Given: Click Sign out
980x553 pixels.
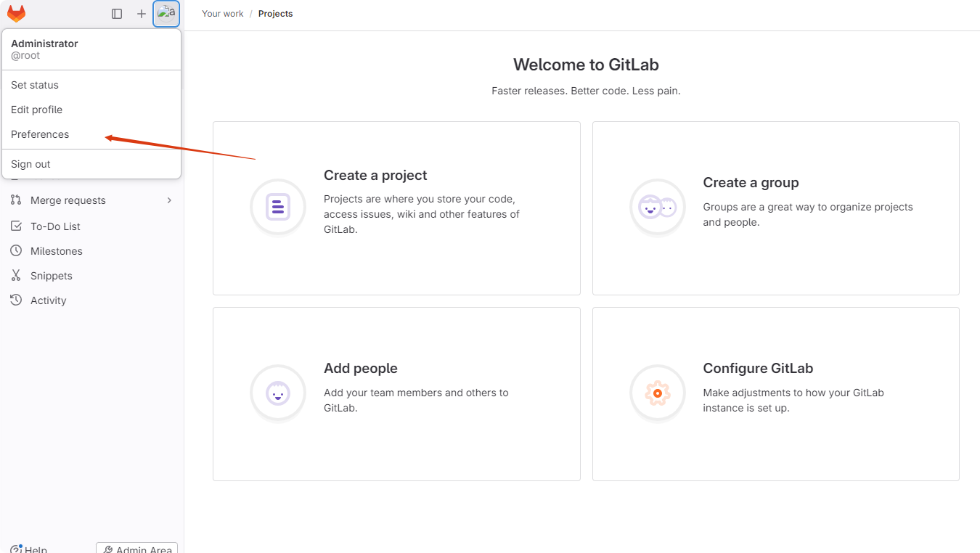Looking at the screenshot, I should coord(91,164).
